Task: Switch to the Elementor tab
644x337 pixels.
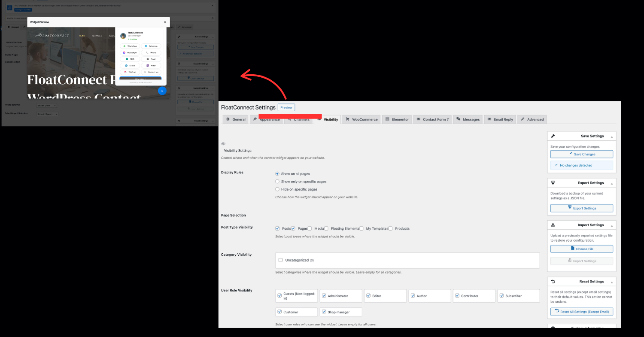Action: click(397, 119)
